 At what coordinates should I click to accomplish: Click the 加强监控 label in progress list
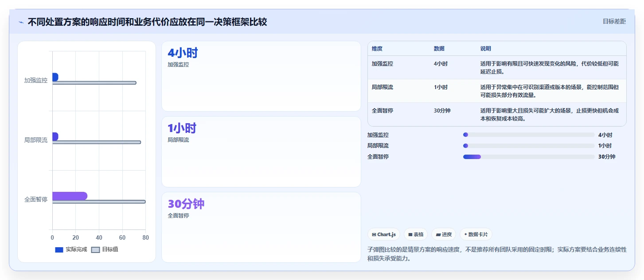pyautogui.click(x=378, y=135)
